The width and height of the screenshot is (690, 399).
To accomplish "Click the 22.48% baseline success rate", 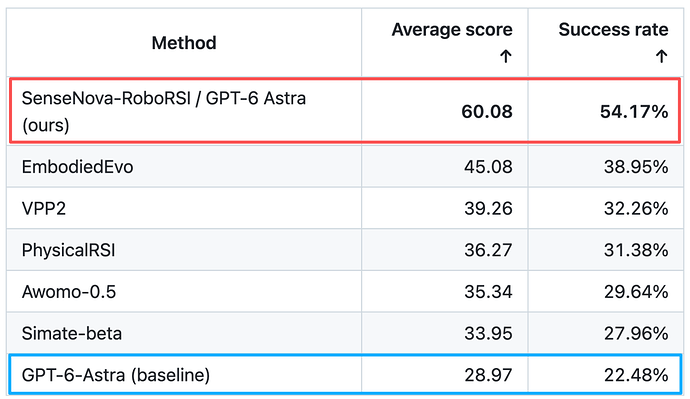I will 636,375.
